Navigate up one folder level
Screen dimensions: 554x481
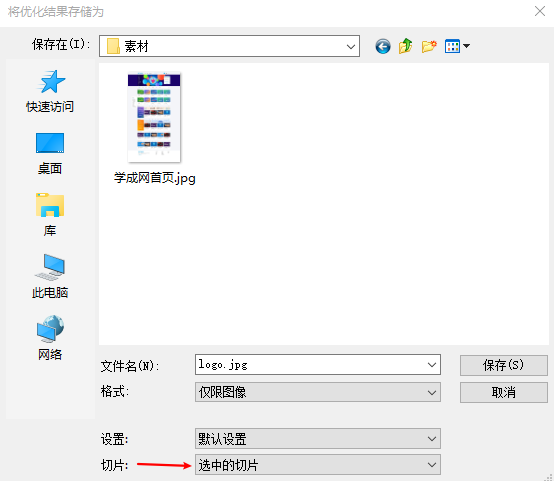point(406,46)
